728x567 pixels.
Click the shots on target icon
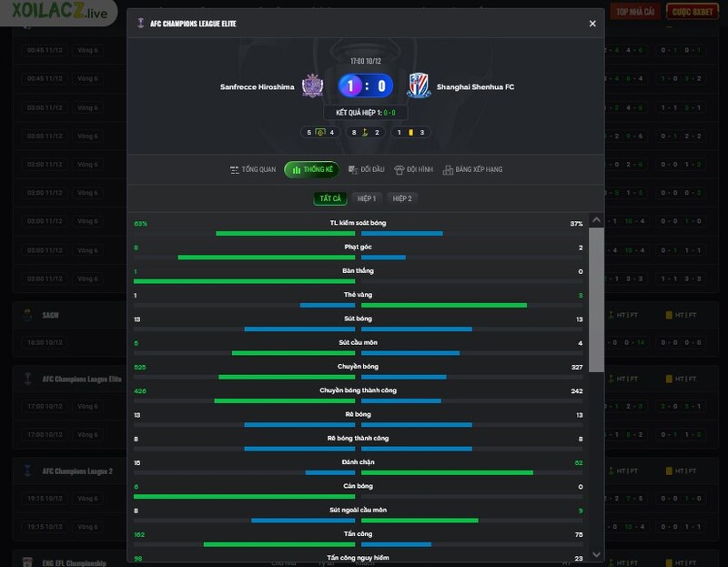coord(320,133)
